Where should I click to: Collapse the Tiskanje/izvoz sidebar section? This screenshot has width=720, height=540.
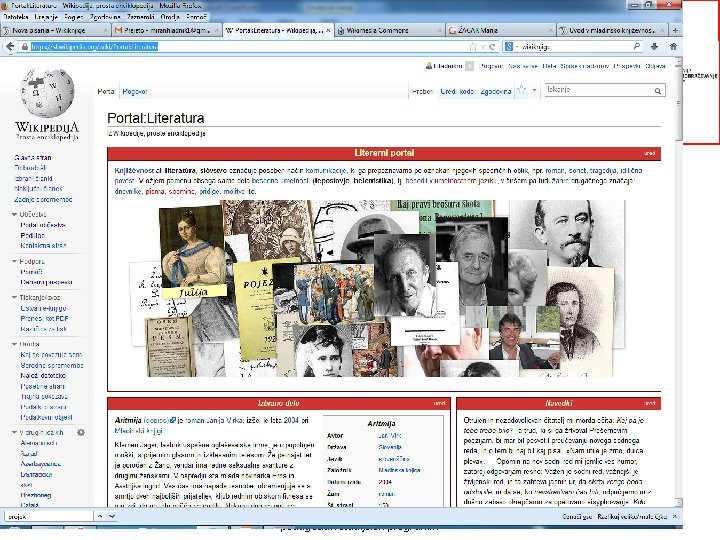tap(14, 298)
